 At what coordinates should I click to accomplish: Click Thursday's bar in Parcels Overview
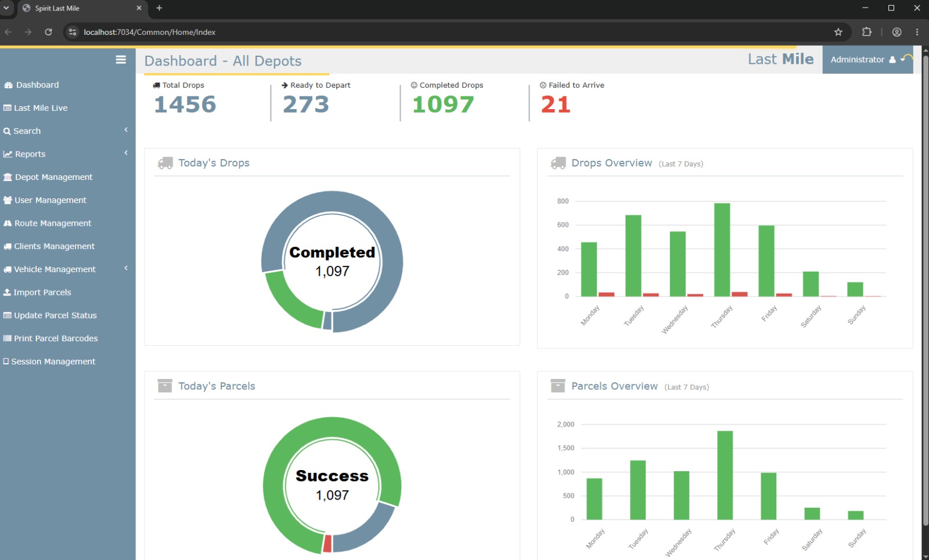(725, 475)
